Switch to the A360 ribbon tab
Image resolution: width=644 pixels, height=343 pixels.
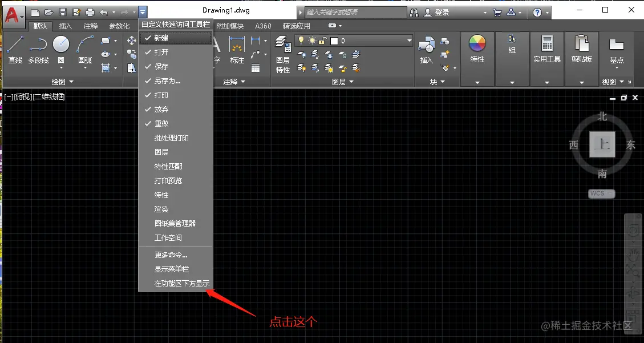(263, 26)
